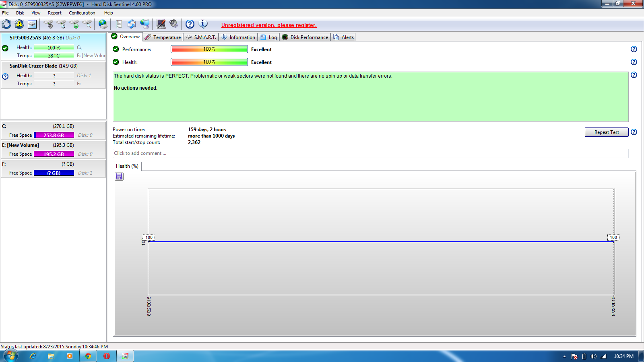Open the blue question mark help toolbar icon

click(x=190, y=24)
